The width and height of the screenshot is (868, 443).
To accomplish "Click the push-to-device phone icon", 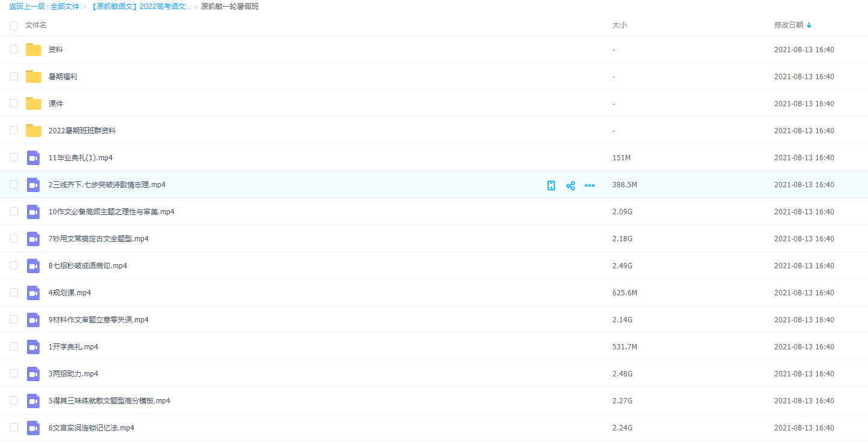I will [x=551, y=185].
